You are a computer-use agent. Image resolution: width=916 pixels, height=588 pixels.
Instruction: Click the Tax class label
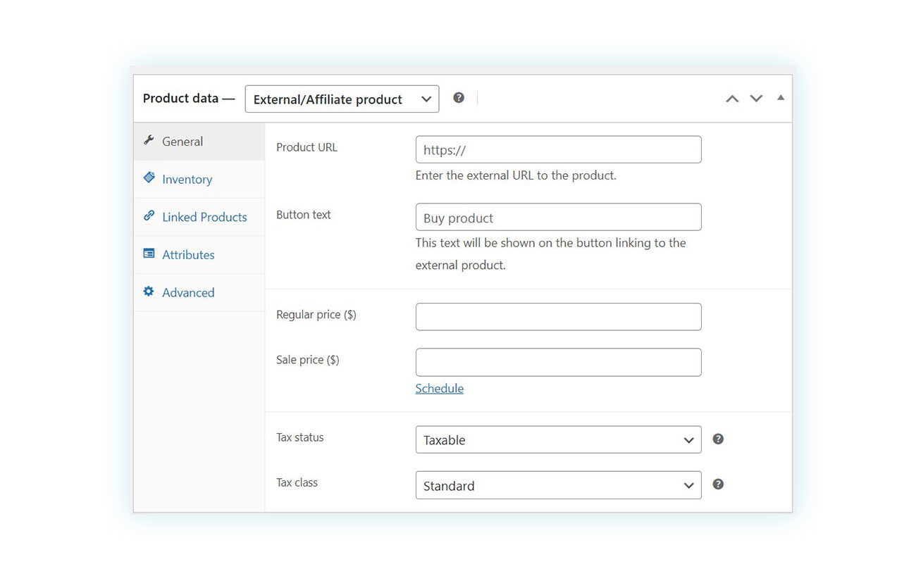[x=297, y=482]
